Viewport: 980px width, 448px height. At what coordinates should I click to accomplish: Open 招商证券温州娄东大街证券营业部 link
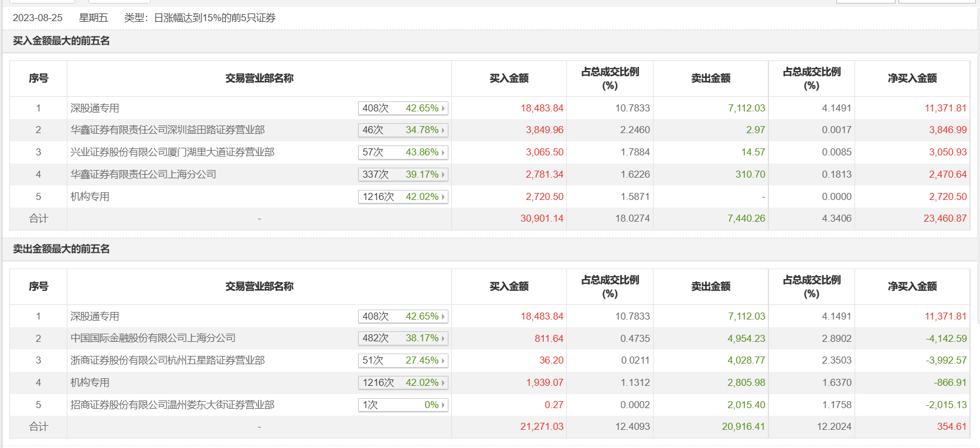172,405
